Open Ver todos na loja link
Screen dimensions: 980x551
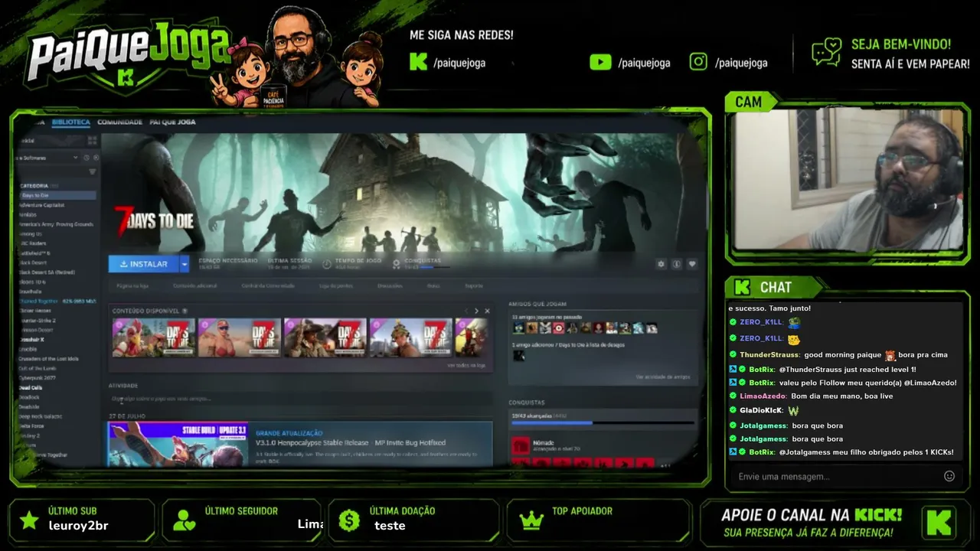(466, 365)
